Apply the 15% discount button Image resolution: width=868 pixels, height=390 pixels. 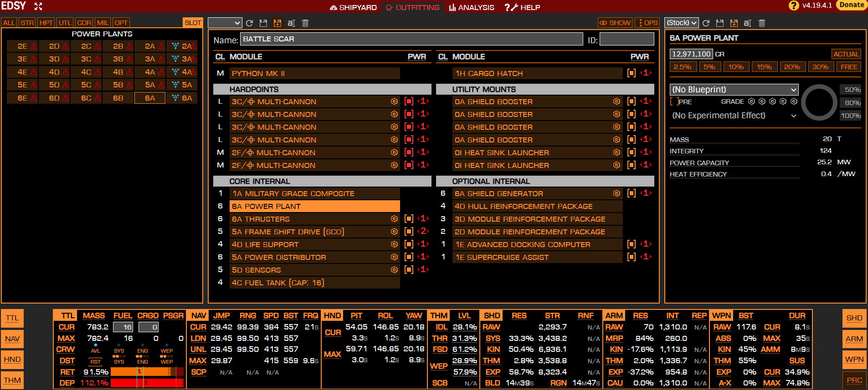764,67
